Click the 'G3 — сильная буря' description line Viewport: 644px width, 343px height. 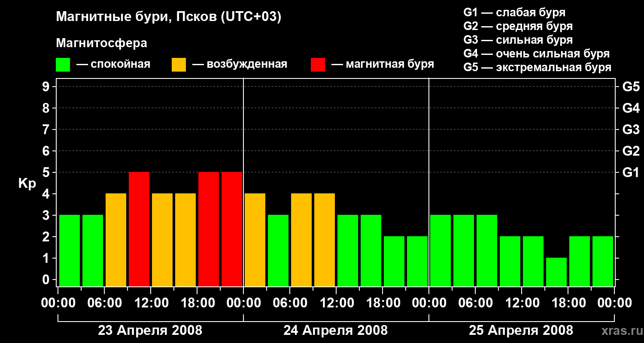point(518,40)
